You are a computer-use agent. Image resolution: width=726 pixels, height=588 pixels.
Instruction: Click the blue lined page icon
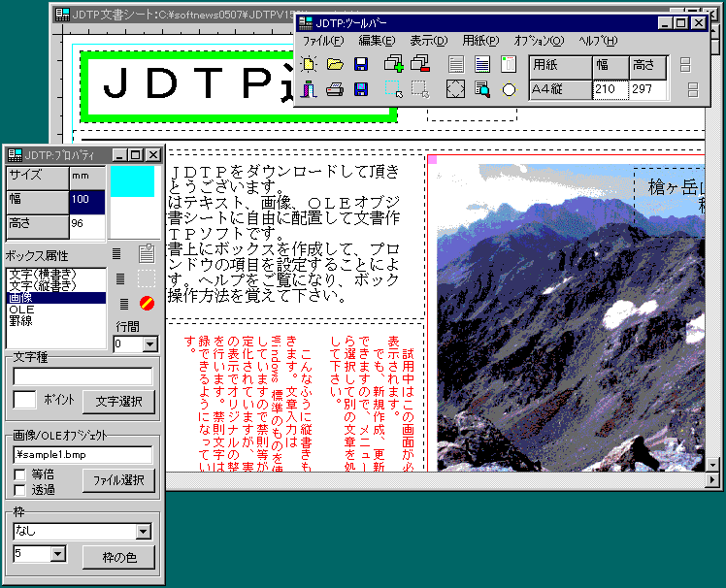pyautogui.click(x=482, y=64)
